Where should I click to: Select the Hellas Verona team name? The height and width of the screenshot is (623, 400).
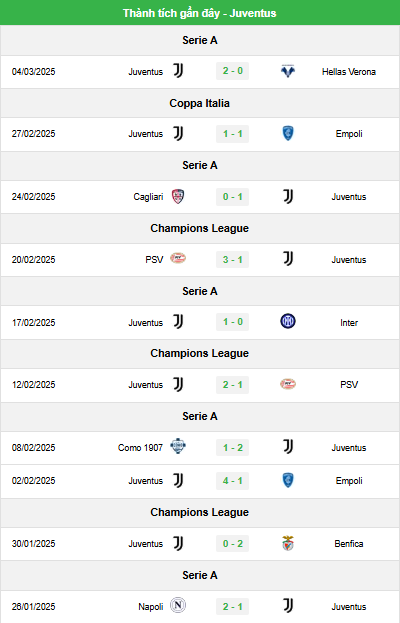pos(349,72)
